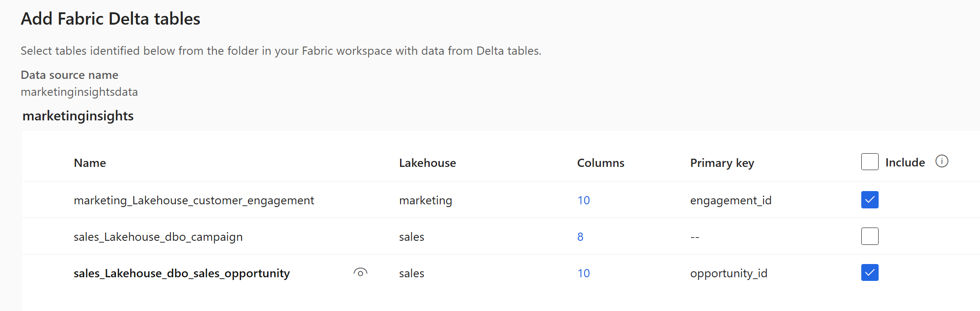Uncheck marketing_Lakehouse_customer_engagement include checkbox
The image size is (980, 311).
click(869, 200)
